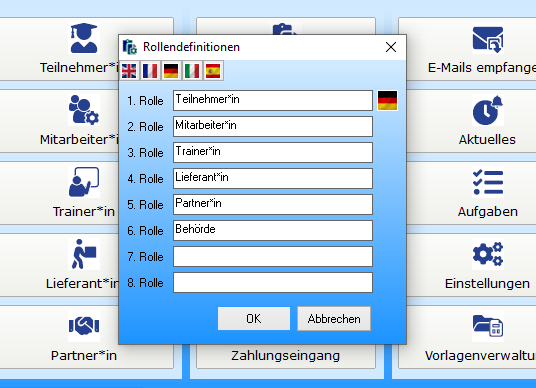Select the English (UK) flag language
The width and height of the screenshot is (536, 388).
[x=129, y=71]
